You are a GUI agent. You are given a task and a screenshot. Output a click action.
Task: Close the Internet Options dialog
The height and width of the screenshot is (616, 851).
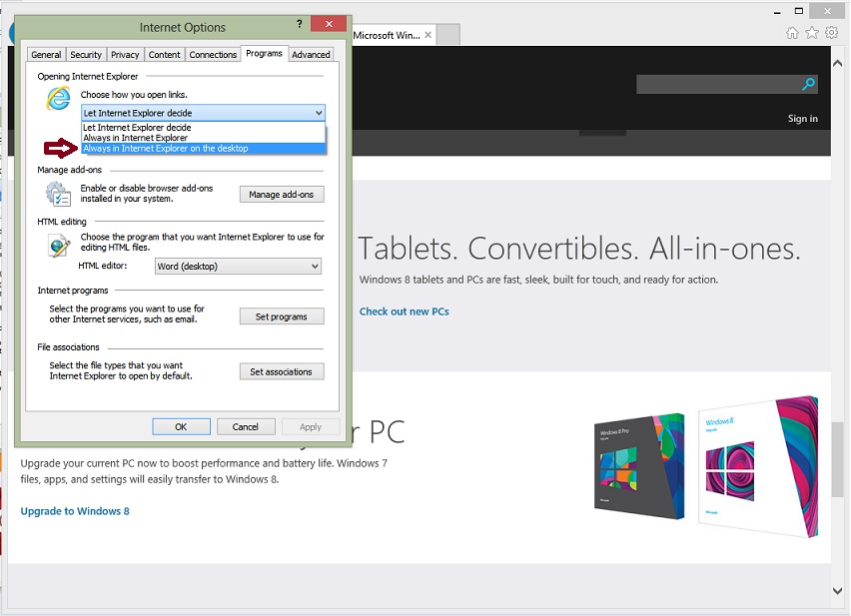pyautogui.click(x=329, y=24)
